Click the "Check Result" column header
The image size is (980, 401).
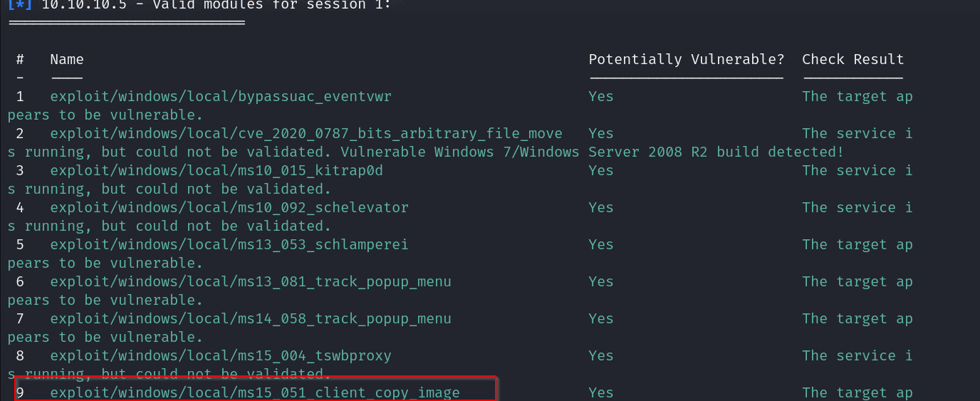[853, 59]
